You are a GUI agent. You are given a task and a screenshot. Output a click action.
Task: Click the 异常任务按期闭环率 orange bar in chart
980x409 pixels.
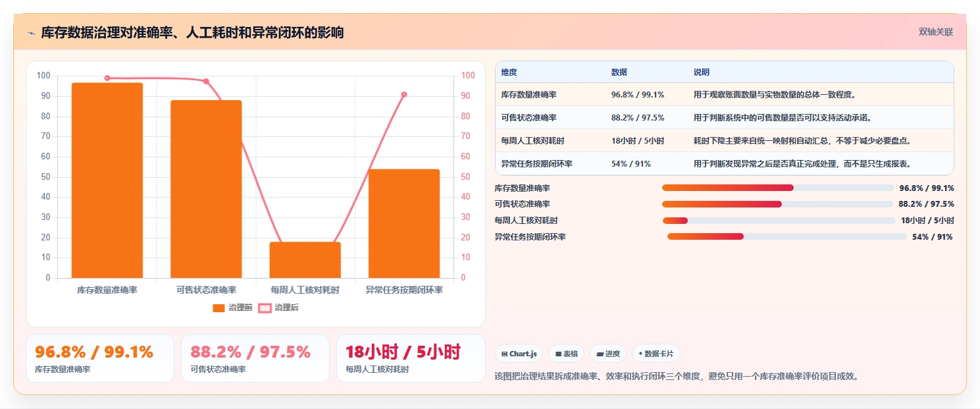click(404, 223)
